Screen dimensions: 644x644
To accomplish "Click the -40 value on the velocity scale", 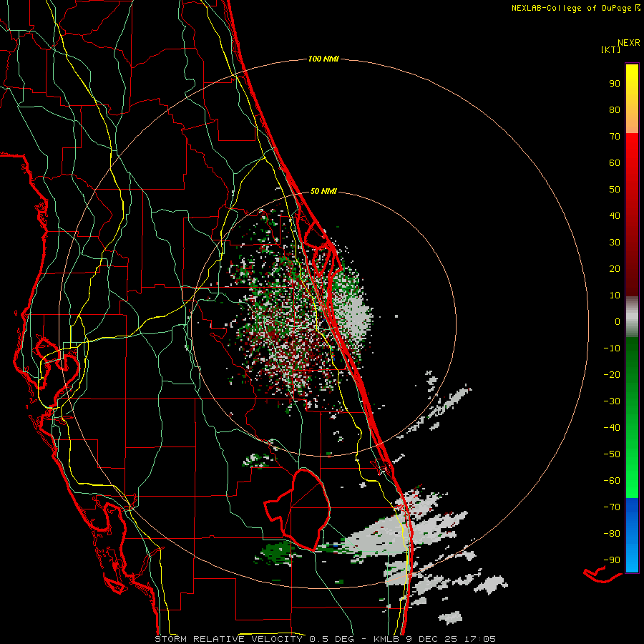I will (612, 428).
